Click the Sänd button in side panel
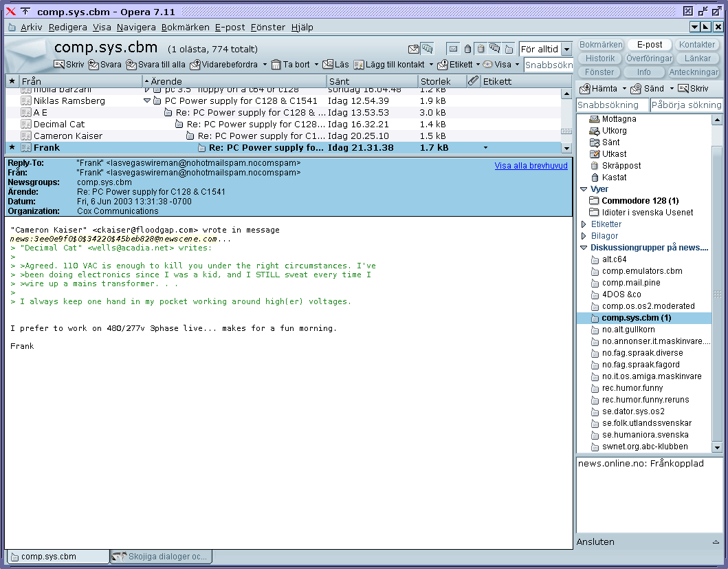Screen dimensions: 728x569 648,89
